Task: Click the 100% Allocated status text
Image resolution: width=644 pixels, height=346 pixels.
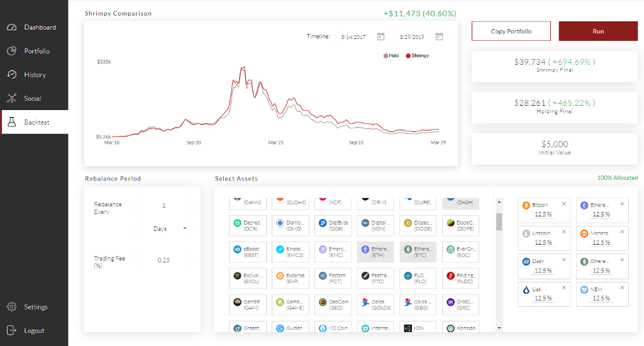Action: click(618, 178)
